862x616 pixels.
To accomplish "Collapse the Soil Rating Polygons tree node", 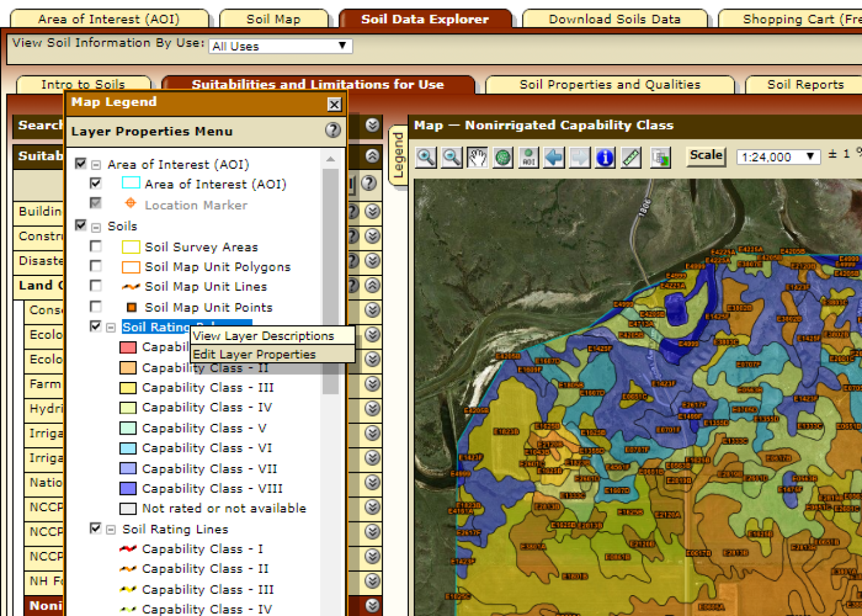I will point(111,328).
